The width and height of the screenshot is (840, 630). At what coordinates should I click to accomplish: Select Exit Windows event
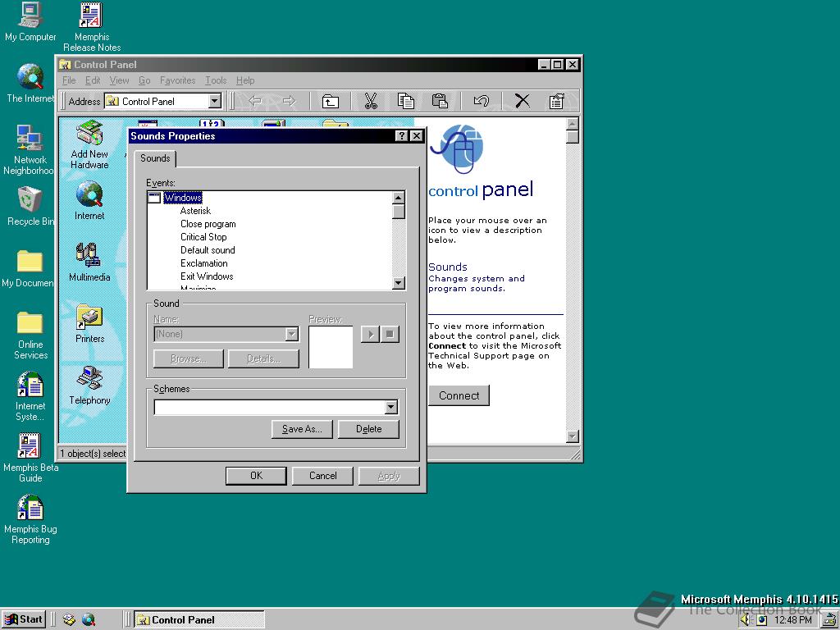coord(207,276)
